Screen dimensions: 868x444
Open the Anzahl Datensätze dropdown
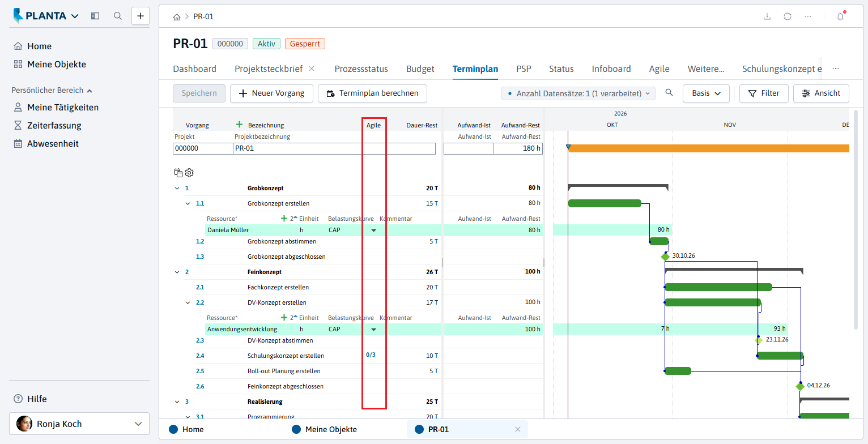pyautogui.click(x=578, y=93)
